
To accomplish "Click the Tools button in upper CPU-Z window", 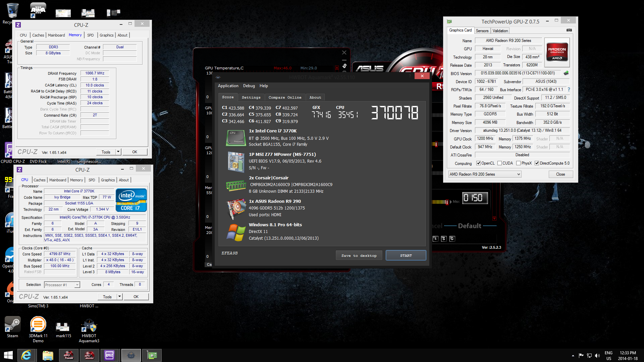I will (106, 152).
